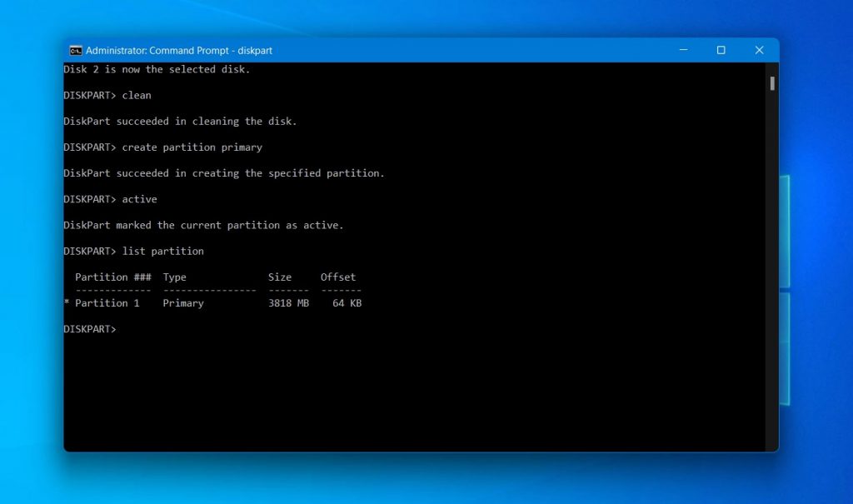Screen dimensions: 853x504
Task: Click the Size column header
Action: 280,277
